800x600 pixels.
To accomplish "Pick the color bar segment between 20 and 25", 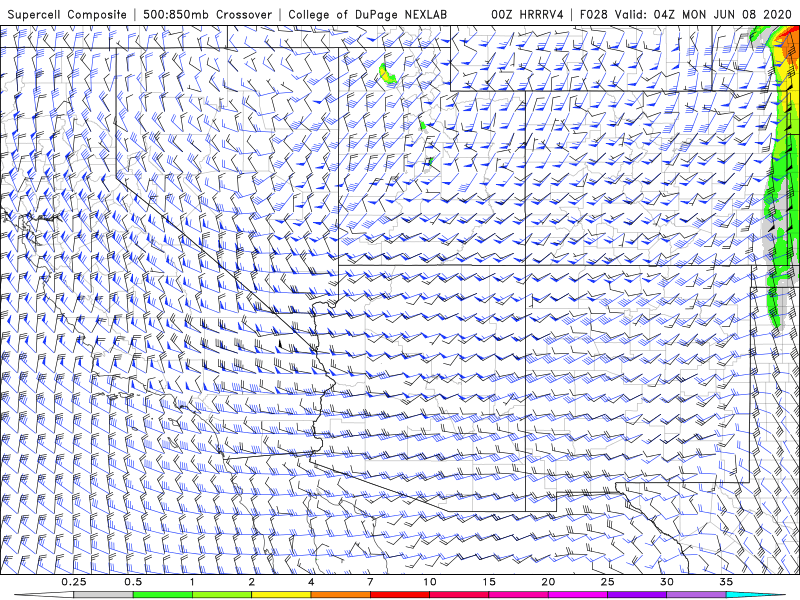I will click(578, 595).
